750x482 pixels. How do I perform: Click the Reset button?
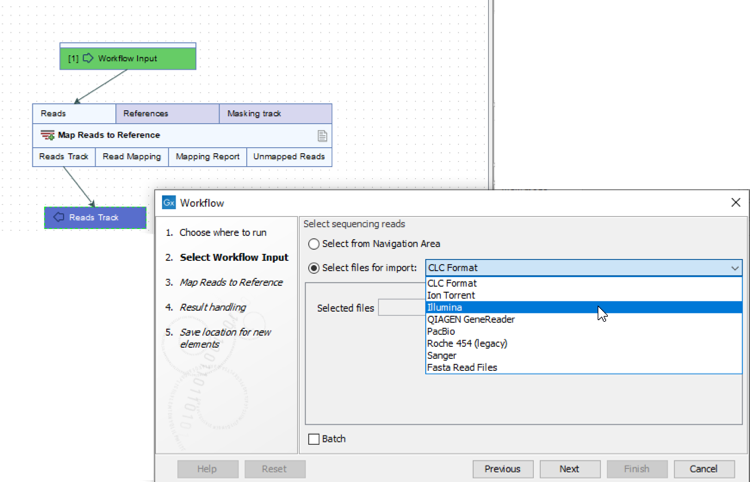pos(274,469)
